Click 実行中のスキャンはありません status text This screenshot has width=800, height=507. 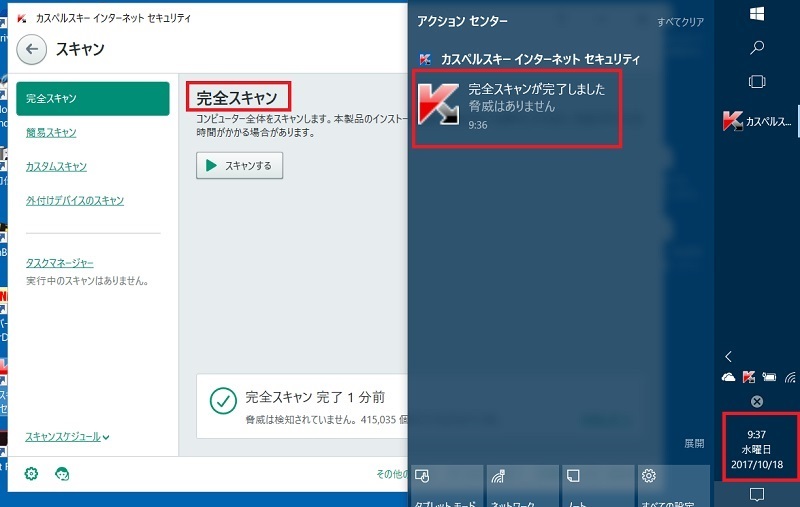(87, 281)
